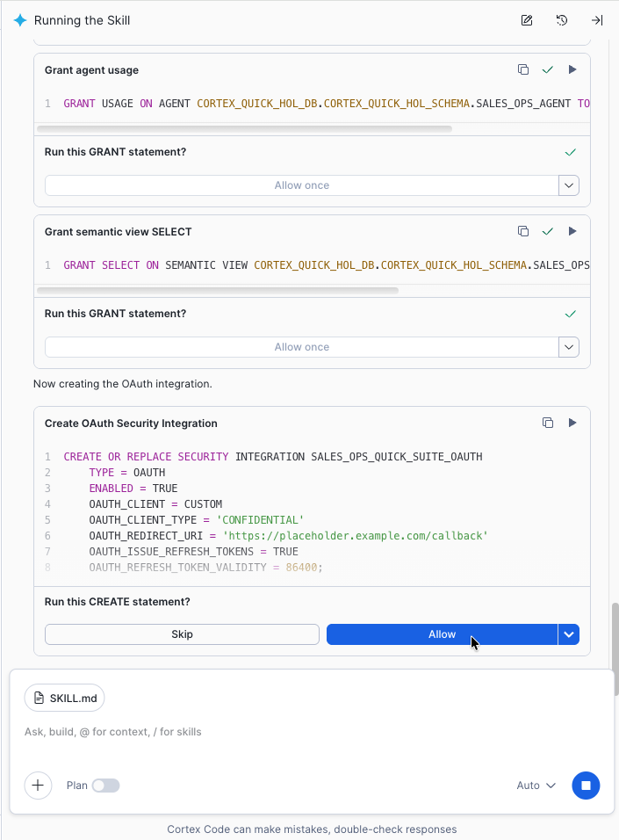The height and width of the screenshot is (840, 619).
Task: Click 'Create OAuth Security Integration' heading
Action: [131, 424]
